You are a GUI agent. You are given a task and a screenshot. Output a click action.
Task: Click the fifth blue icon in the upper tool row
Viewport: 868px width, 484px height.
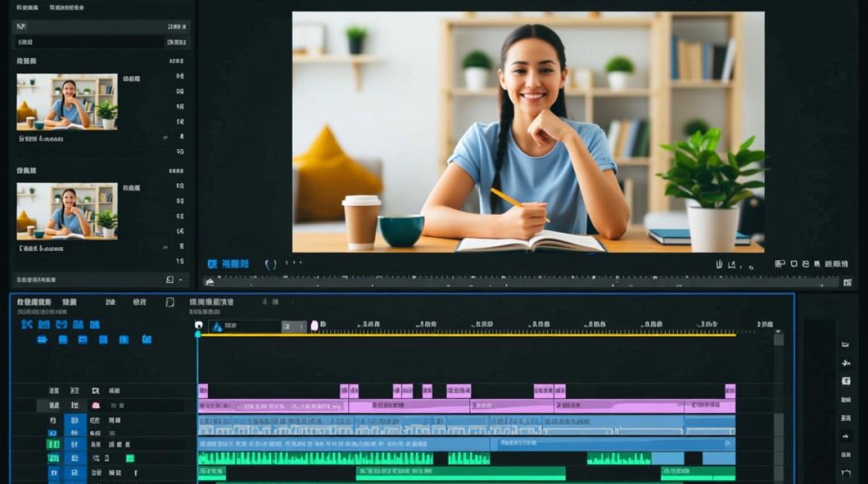(x=95, y=325)
